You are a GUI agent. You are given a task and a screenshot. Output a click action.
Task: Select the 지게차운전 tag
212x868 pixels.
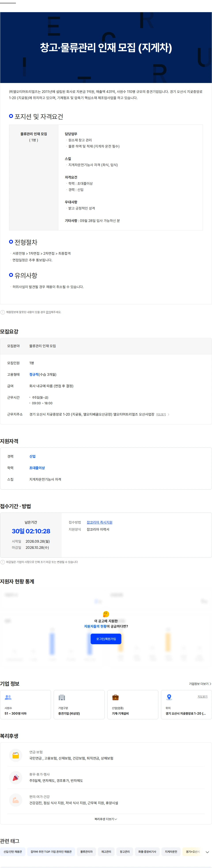[x=171, y=851]
